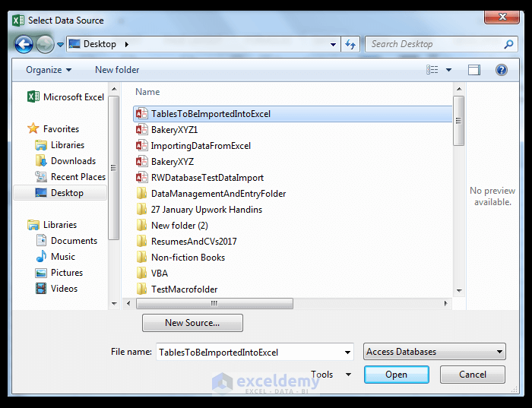The width and height of the screenshot is (532, 408).
Task: Select the VBA folder icon
Action: [141, 273]
